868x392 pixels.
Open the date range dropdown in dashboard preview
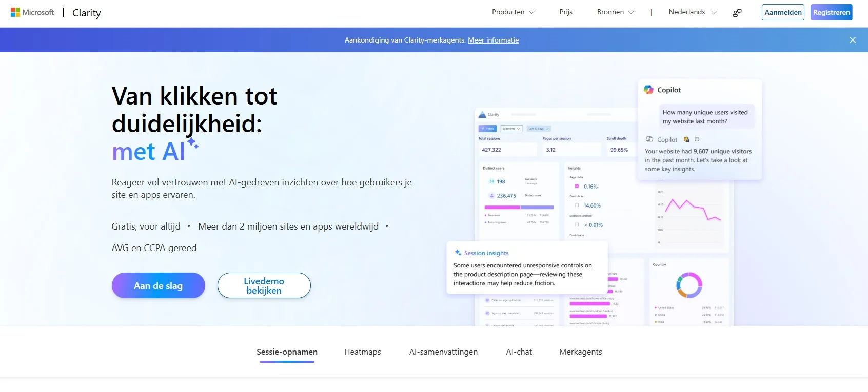pos(539,129)
